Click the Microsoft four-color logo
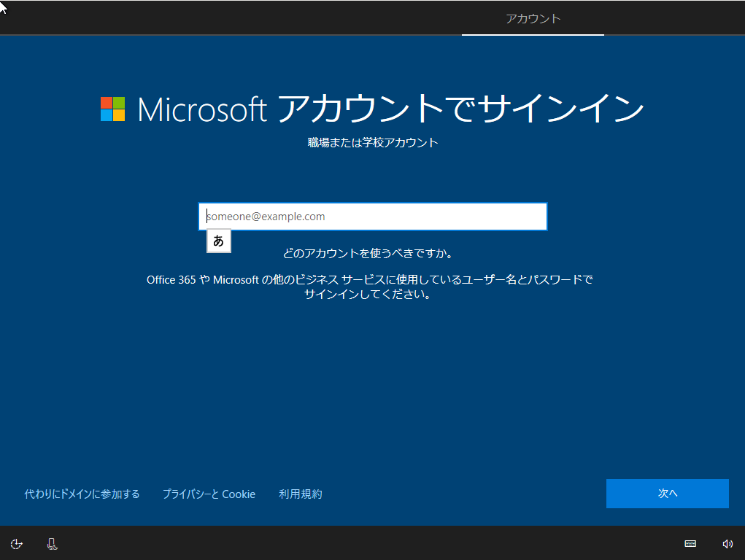 (112, 109)
